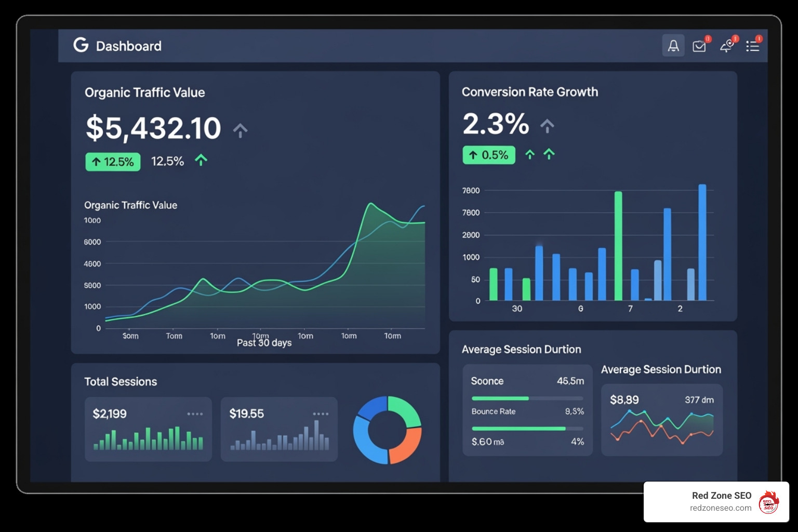Click the $5,432.10 value
Viewport: 798px width, 532px height.
pyautogui.click(x=154, y=128)
